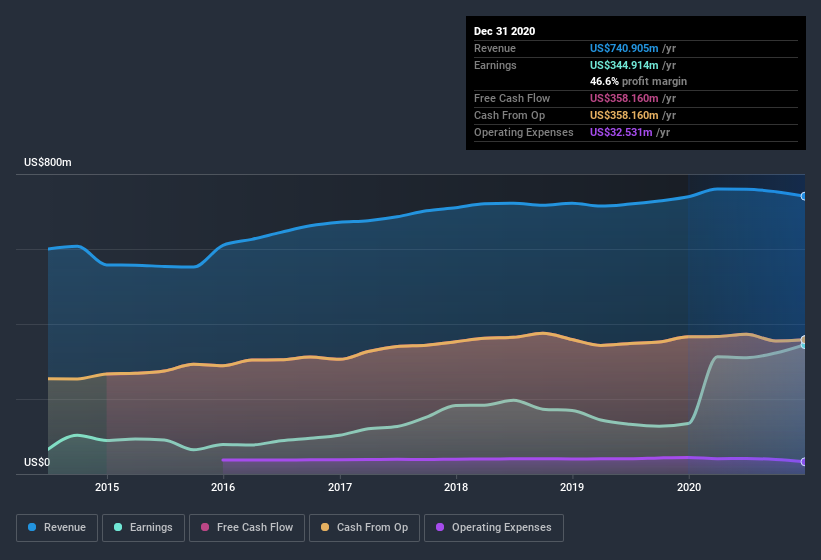Click the US$740.905m revenue value
The image size is (821, 560).
(x=624, y=48)
